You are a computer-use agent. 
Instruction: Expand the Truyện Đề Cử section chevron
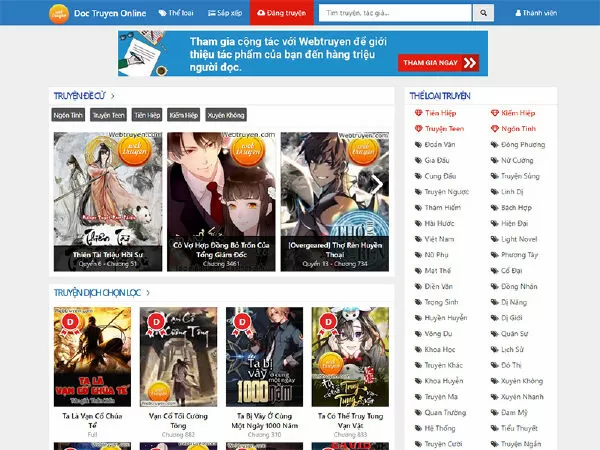tap(112, 96)
